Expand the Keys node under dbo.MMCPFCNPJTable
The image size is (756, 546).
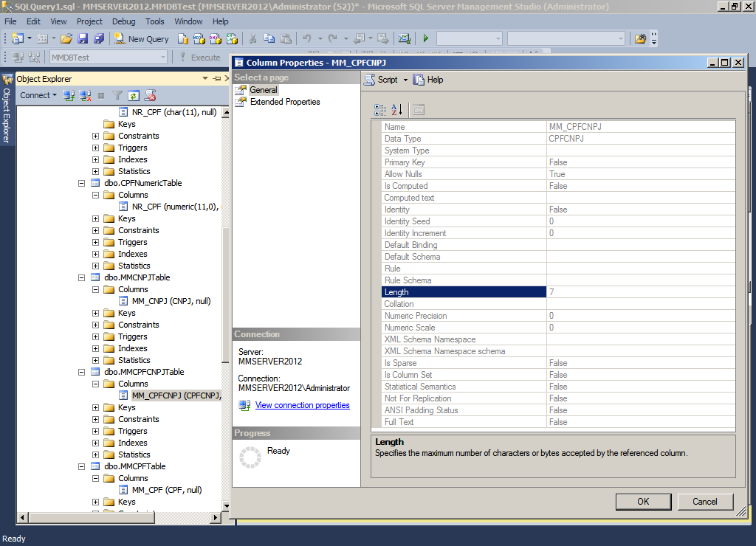click(94, 407)
